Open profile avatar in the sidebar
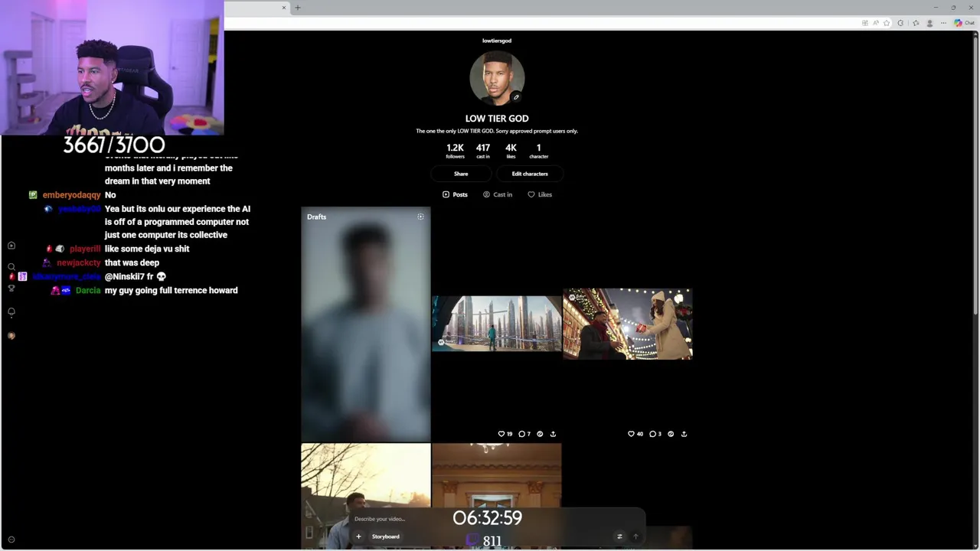The height and width of the screenshot is (551, 980). click(11, 336)
